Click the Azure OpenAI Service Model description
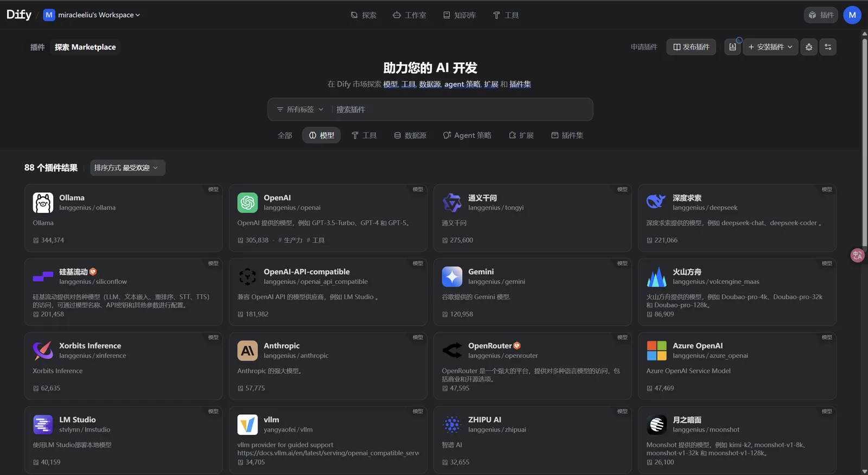The width and height of the screenshot is (868, 475). [x=688, y=371]
